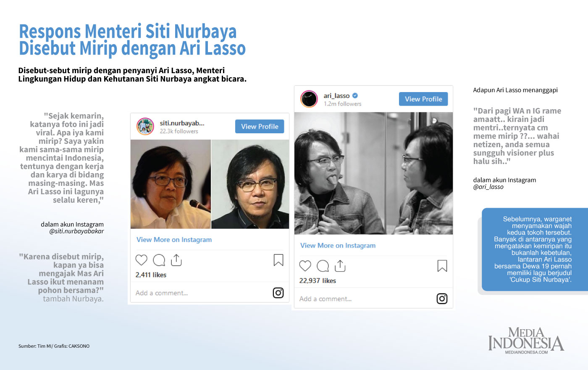Share the siti.nurbayabakar post via upload icon

click(x=176, y=260)
